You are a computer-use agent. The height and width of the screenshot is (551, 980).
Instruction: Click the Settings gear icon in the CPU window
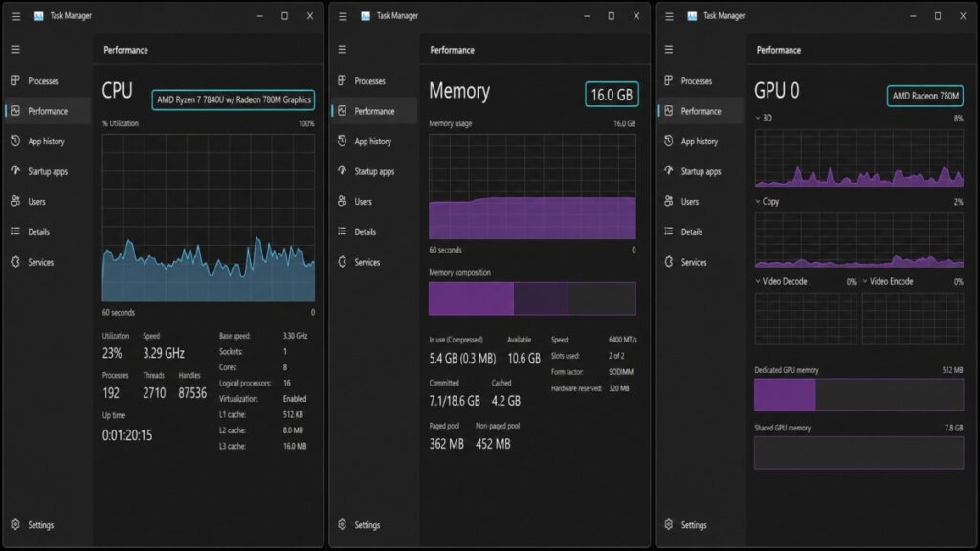[x=15, y=525]
